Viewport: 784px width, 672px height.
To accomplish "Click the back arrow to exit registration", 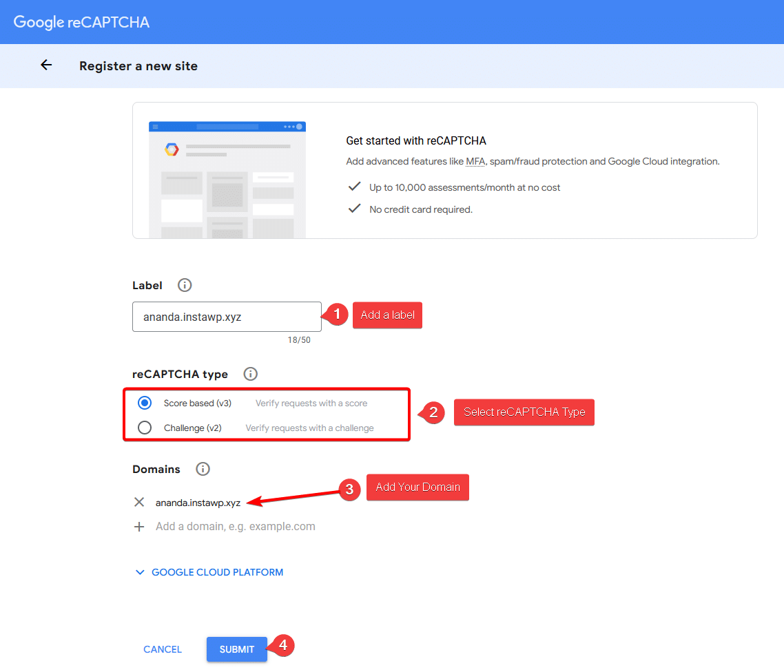I will (45, 65).
